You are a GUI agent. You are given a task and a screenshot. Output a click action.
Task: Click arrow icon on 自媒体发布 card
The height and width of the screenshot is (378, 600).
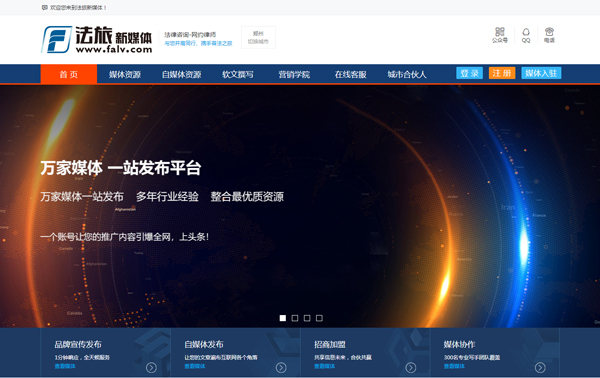281,368
